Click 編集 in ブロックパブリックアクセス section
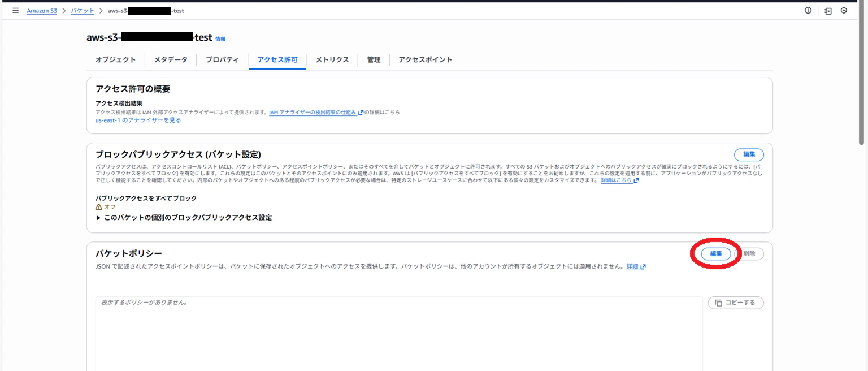868x371 pixels. (749, 154)
